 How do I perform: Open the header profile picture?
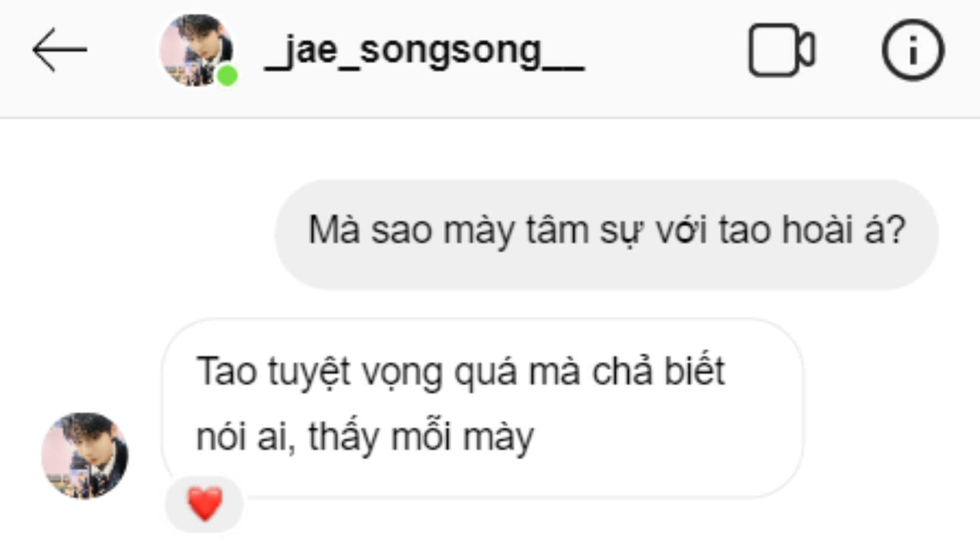tap(197, 50)
